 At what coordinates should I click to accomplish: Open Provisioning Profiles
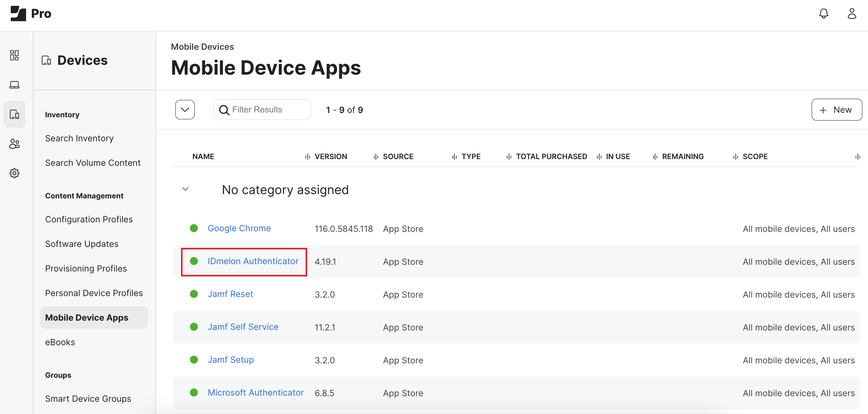coord(86,268)
